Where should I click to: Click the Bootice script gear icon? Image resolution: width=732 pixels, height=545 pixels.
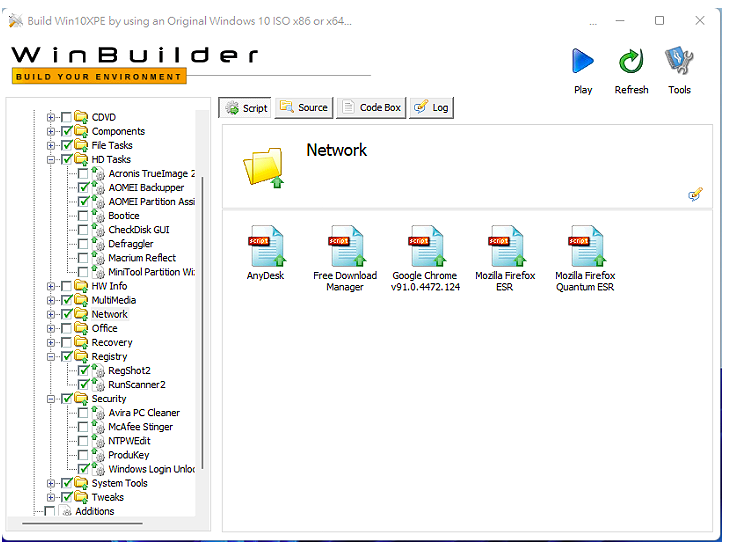[x=98, y=215]
